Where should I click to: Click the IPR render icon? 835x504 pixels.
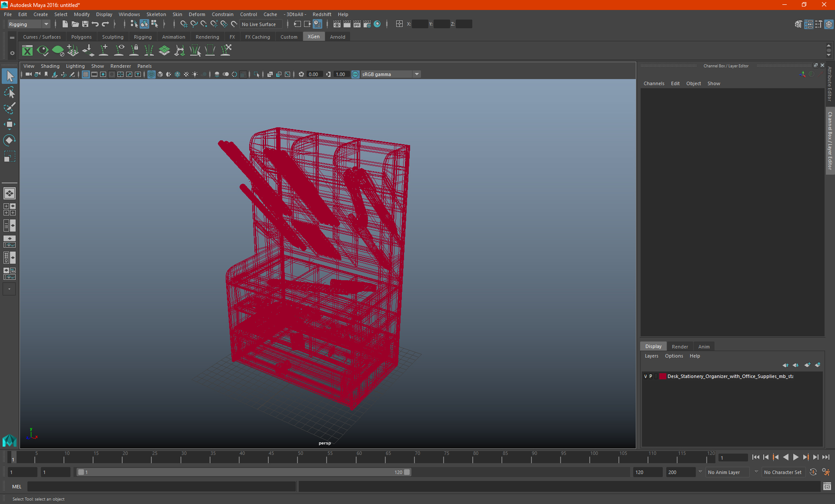357,24
